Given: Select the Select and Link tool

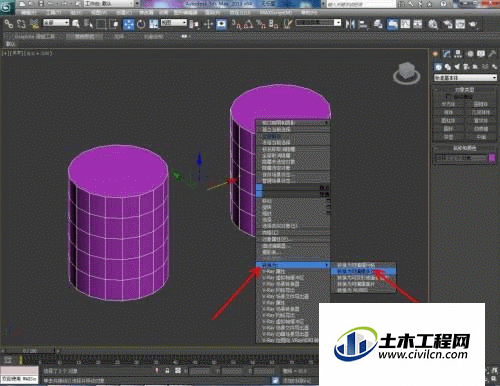Looking at the screenshot, I should (9, 24).
